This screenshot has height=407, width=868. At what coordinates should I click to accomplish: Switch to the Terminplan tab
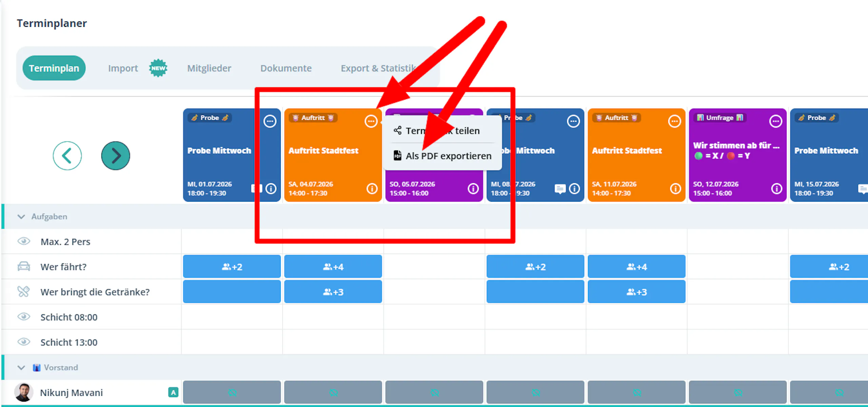click(x=54, y=68)
